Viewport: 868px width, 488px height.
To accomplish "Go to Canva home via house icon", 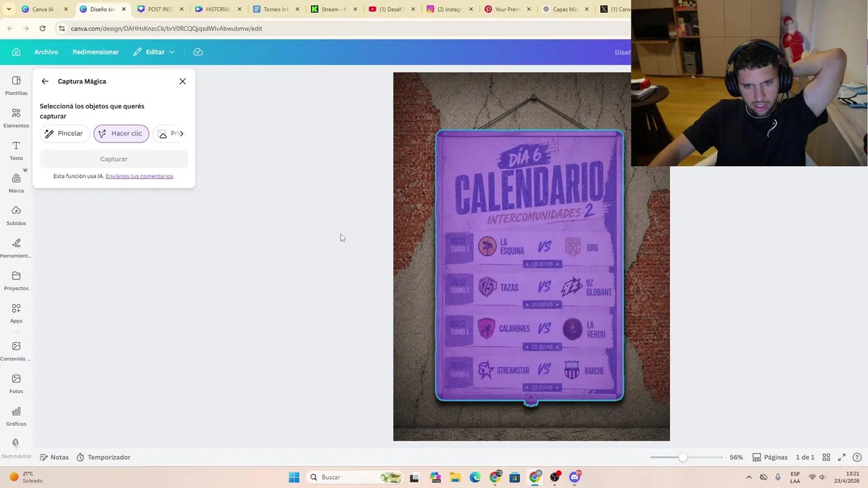I will click(16, 52).
